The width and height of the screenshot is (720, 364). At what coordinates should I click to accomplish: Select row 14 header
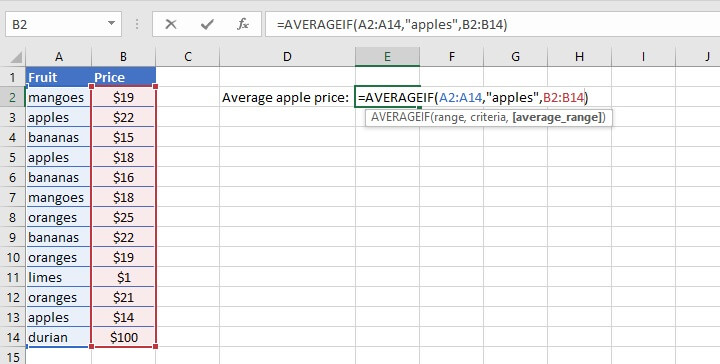(x=13, y=337)
